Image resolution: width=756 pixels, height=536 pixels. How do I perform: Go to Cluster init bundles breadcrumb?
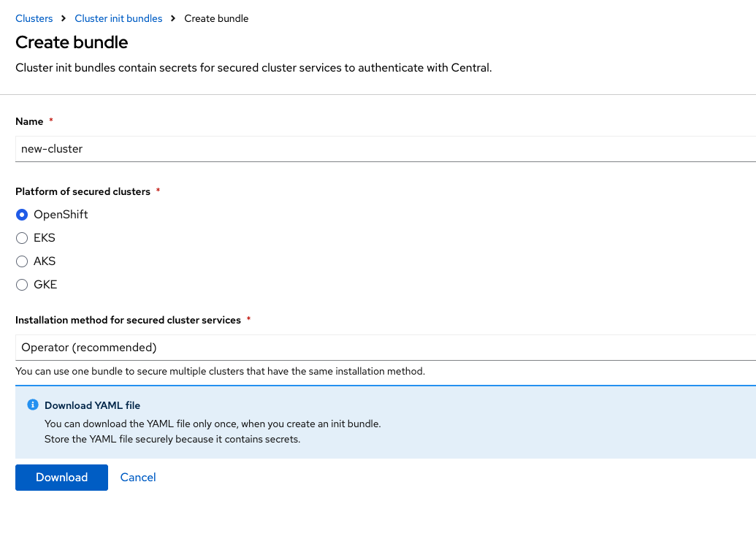118,18
